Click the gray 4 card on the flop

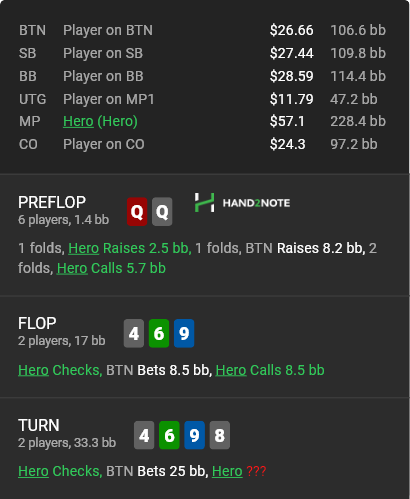[134, 333]
